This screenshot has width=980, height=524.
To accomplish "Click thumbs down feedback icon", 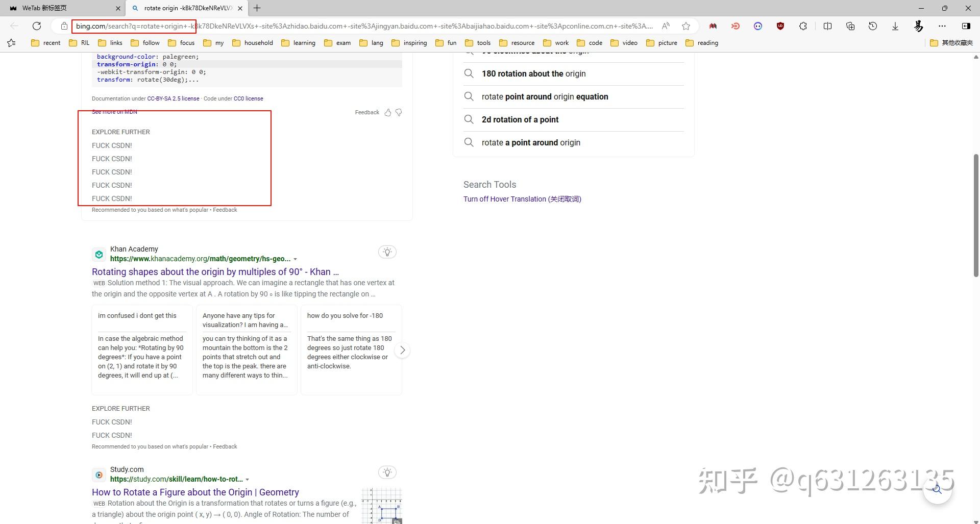I will pyautogui.click(x=399, y=112).
